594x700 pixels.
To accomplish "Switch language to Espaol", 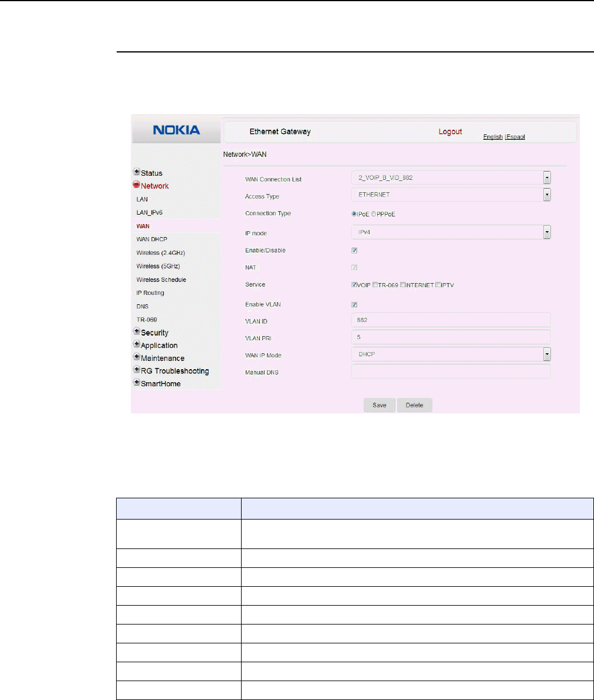I will (x=516, y=137).
